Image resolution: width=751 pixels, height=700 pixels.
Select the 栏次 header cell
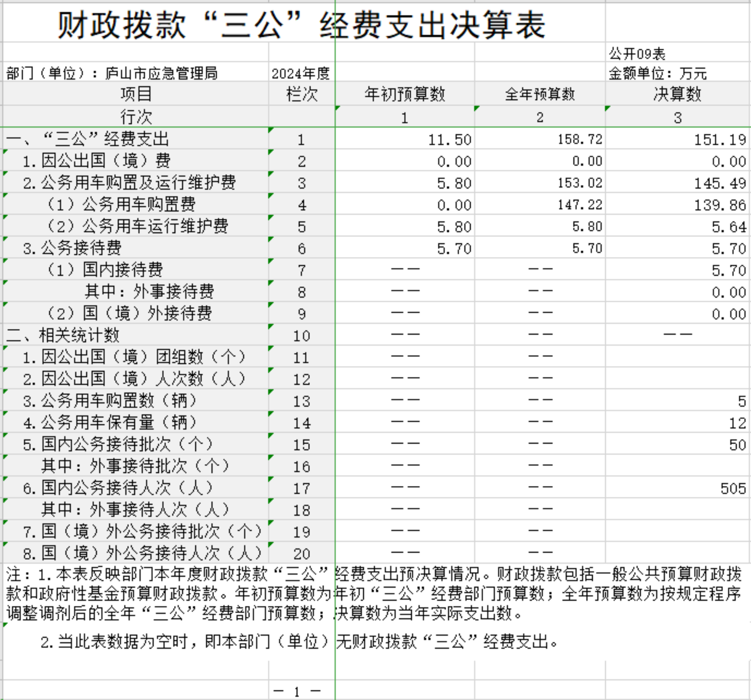click(x=302, y=94)
